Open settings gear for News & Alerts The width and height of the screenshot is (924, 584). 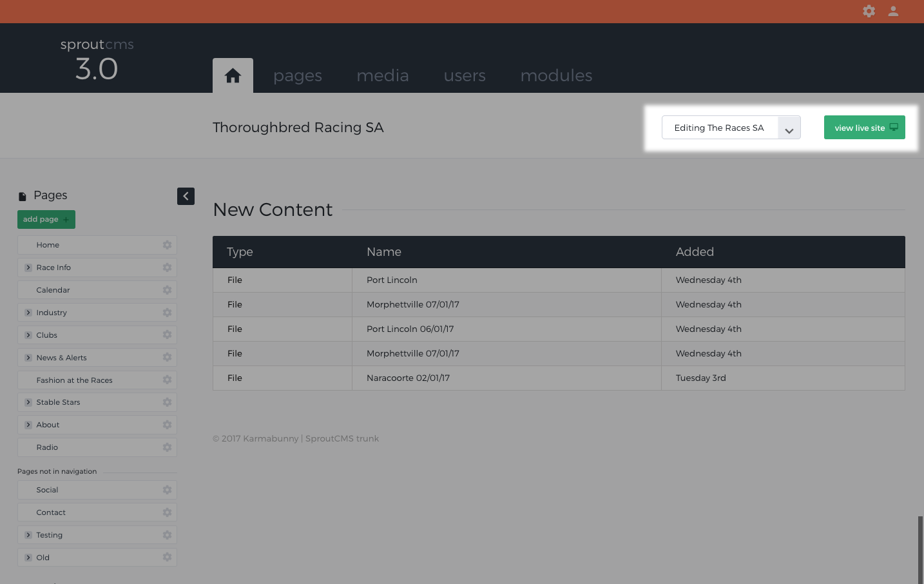click(x=167, y=357)
